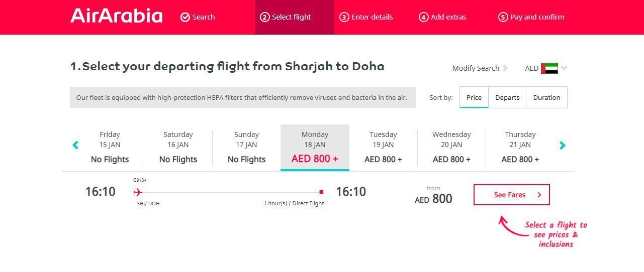
Task: Expand Modify Search chevron
Action: tap(505, 68)
